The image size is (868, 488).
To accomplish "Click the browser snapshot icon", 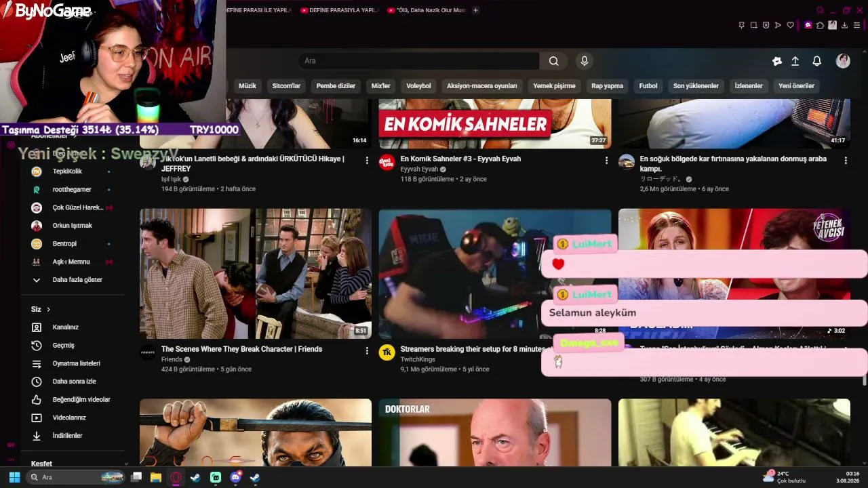I will (753, 25).
